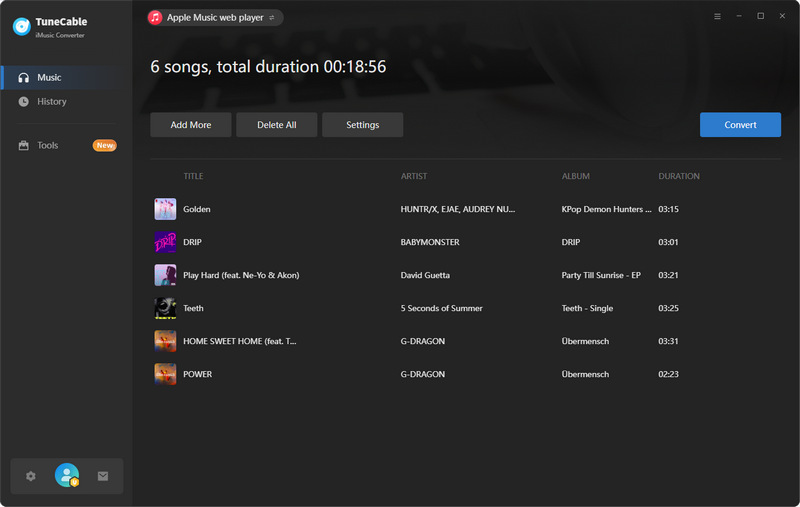800x507 pixels.
Task: Open the user profile avatar
Action: 67,476
